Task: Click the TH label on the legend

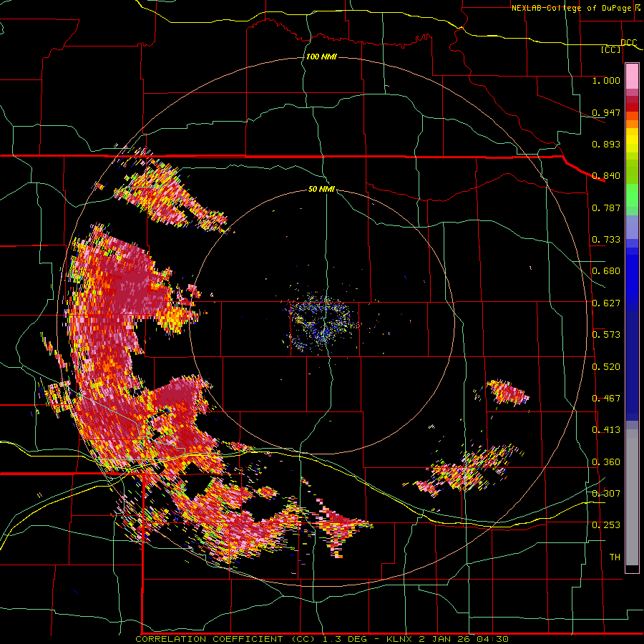Action: [615, 557]
